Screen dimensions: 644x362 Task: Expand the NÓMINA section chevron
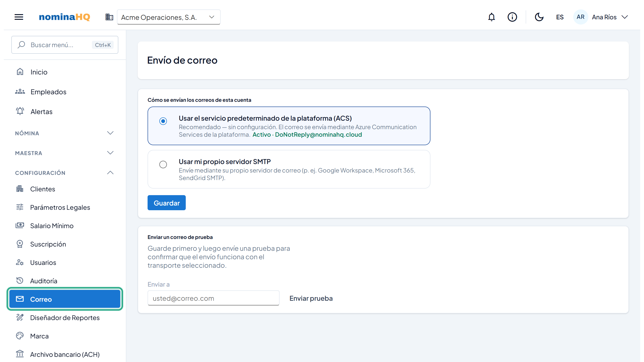[x=110, y=133]
